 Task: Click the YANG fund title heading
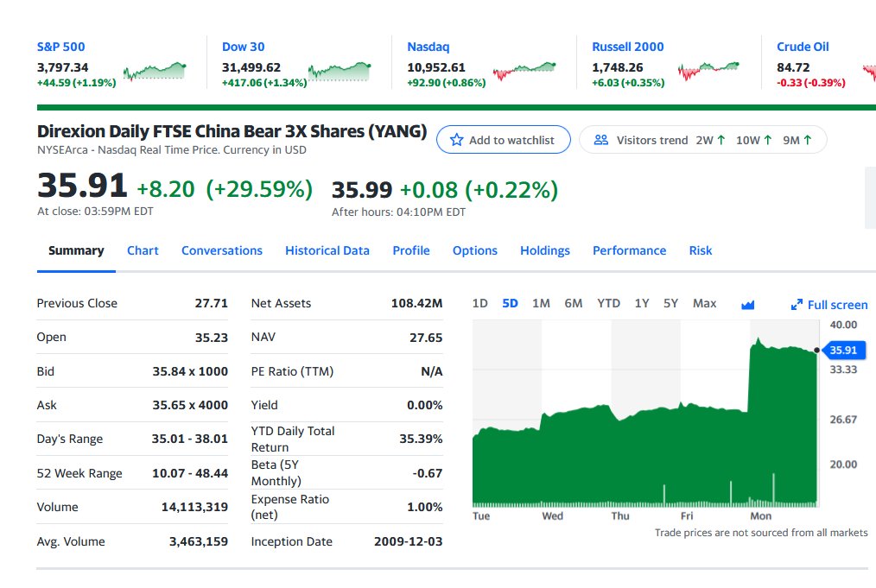coord(232,131)
